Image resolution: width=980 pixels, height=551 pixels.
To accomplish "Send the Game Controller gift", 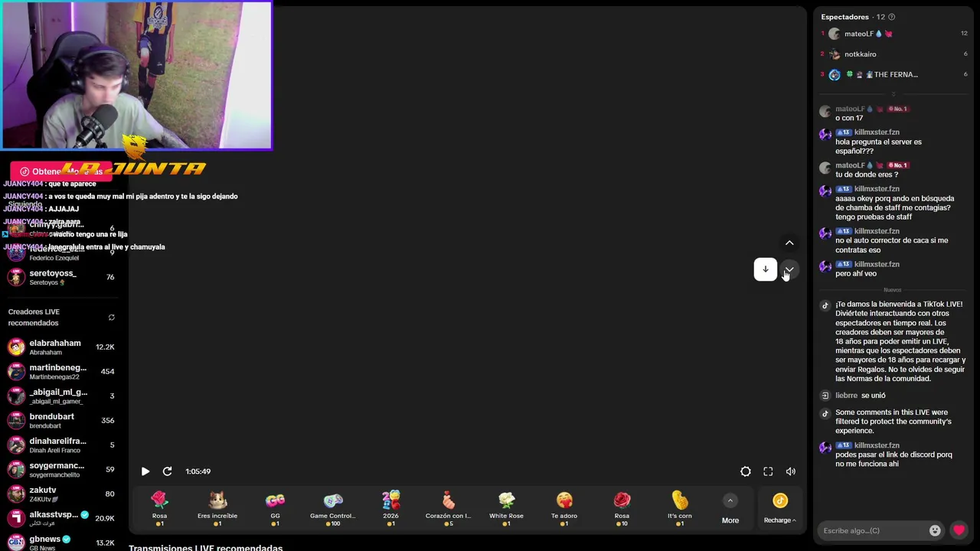I will click(x=333, y=509).
